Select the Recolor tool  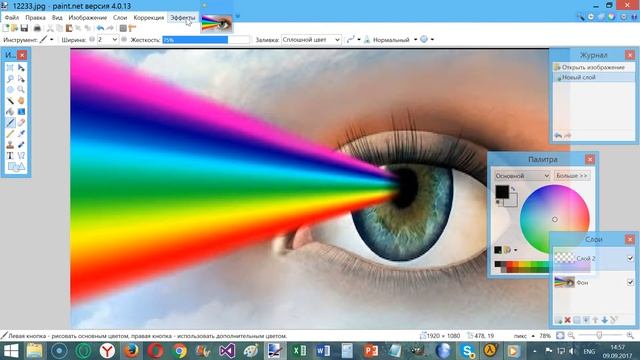pyautogui.click(x=21, y=144)
